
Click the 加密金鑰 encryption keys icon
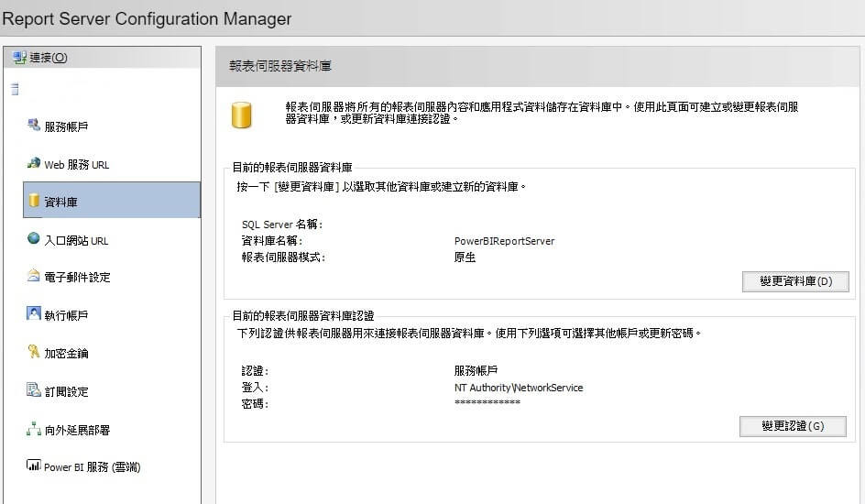click(x=34, y=353)
